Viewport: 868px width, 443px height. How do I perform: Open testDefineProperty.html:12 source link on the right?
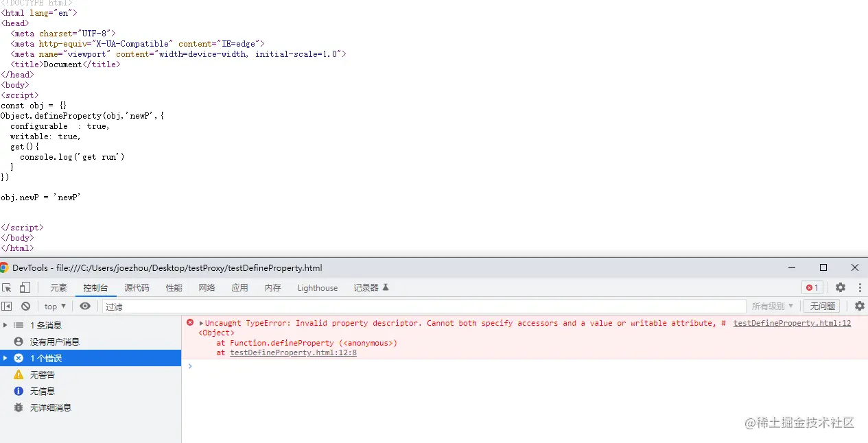point(792,323)
